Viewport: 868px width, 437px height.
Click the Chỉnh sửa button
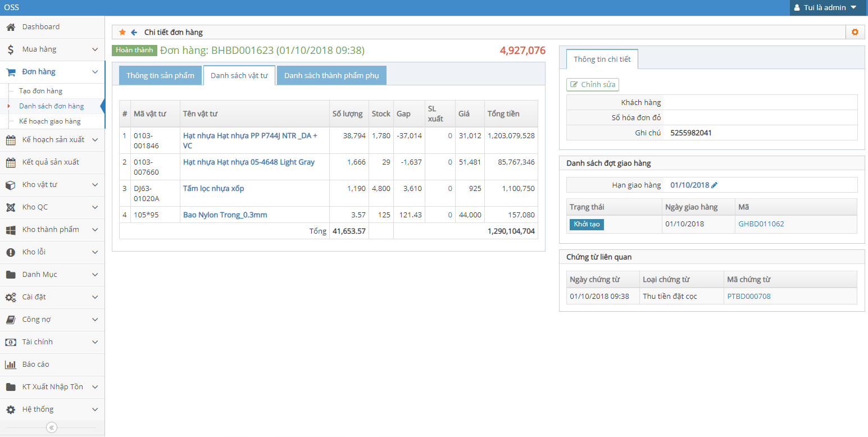point(593,85)
